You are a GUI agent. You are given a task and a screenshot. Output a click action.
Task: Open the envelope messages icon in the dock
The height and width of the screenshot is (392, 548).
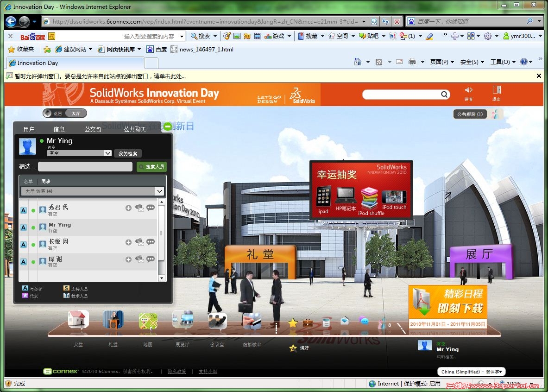pos(345,320)
